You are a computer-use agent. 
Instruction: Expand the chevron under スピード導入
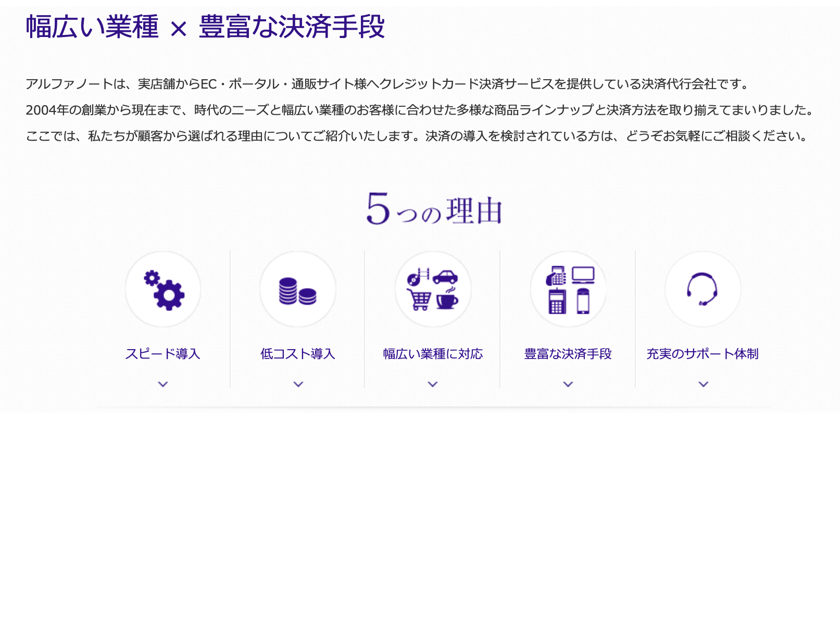coord(163,384)
